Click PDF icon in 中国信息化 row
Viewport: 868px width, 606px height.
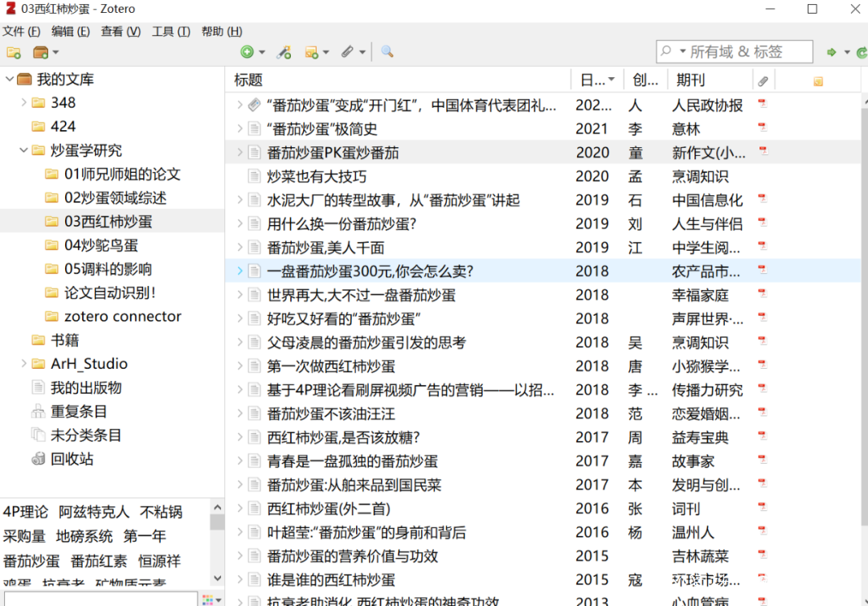point(762,199)
